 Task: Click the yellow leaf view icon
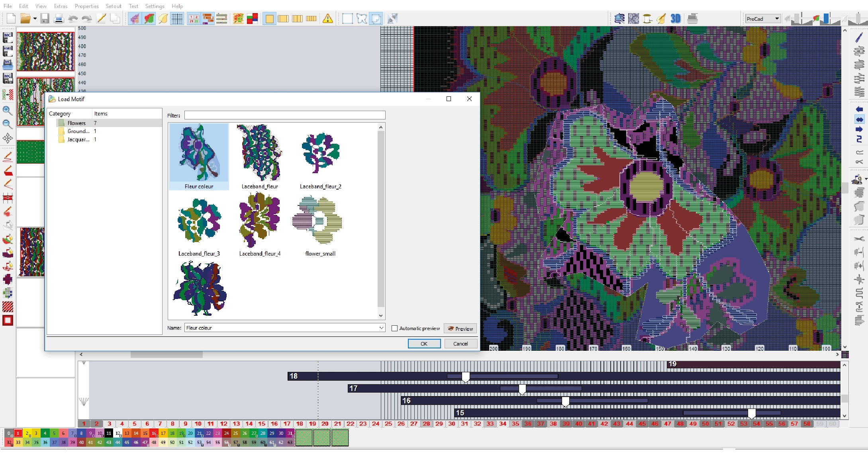(x=163, y=18)
